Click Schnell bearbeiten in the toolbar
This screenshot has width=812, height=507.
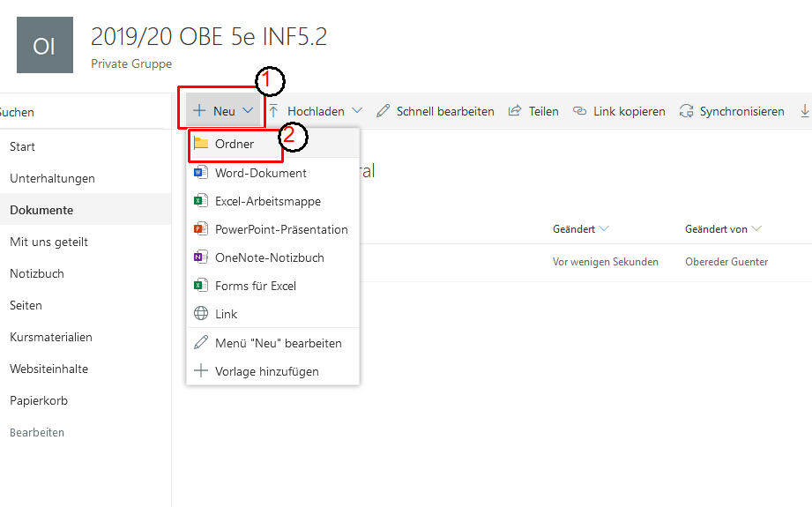pos(435,111)
